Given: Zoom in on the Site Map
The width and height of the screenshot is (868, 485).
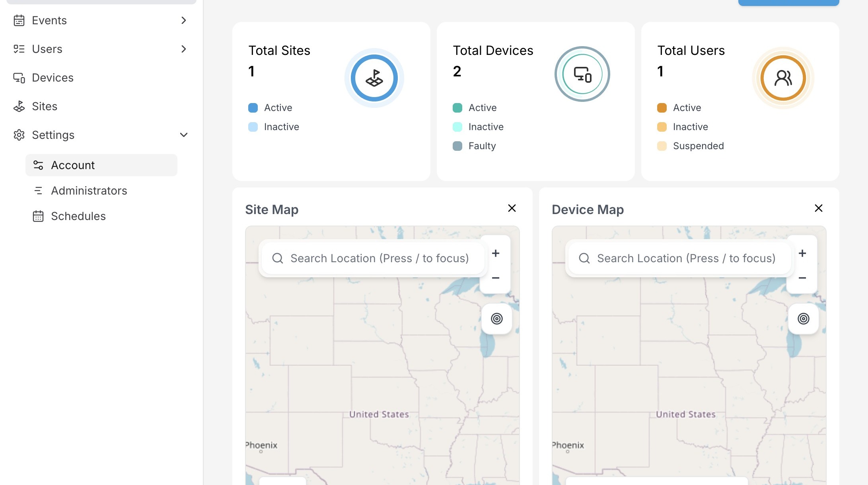Looking at the screenshot, I should [496, 253].
